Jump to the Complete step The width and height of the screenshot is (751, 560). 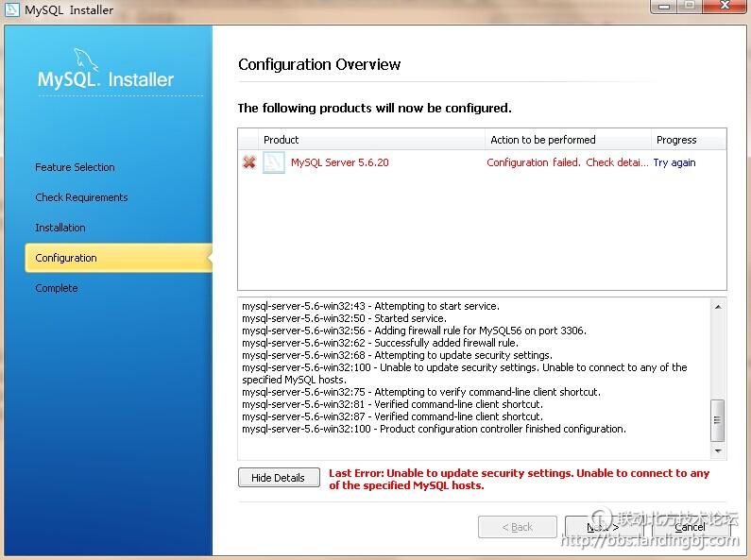point(57,288)
